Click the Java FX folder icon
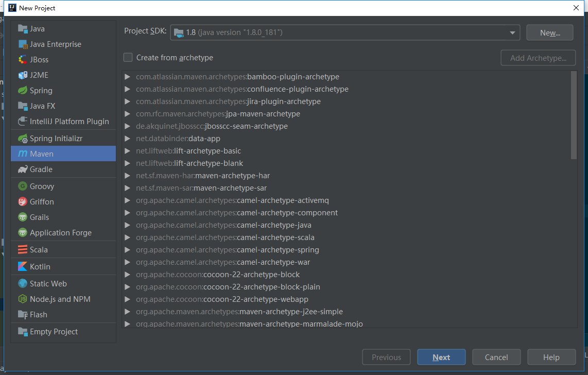Screen dimensions: 588x375 point(23,106)
